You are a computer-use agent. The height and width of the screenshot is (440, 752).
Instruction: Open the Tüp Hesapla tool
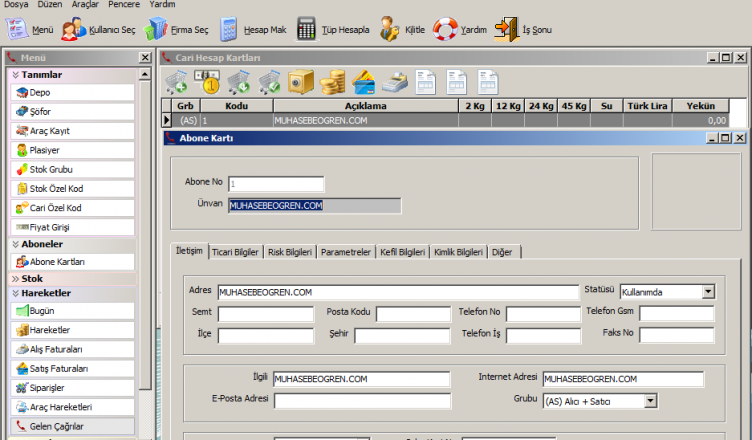pyautogui.click(x=306, y=29)
